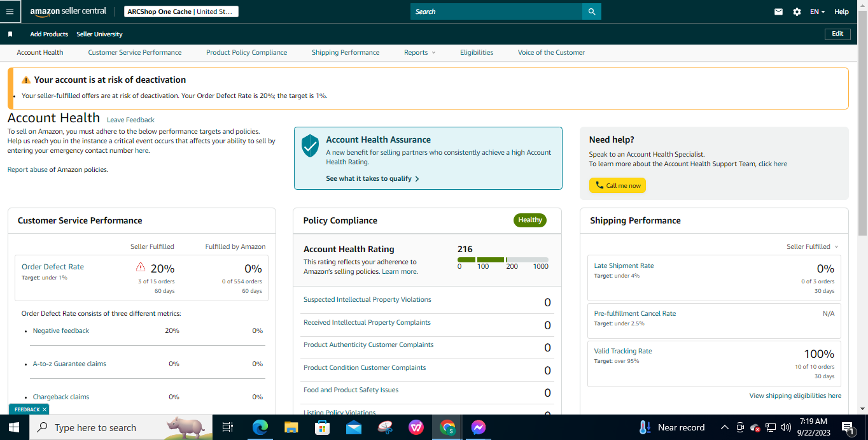This screenshot has height=440, width=868.
Task: Open the Mail app from taskbar
Action: click(354, 427)
